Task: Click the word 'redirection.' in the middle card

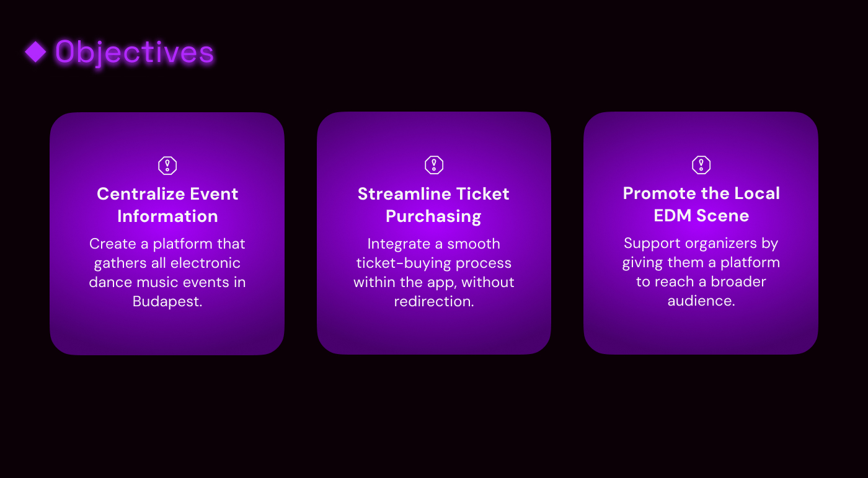Action: 434,301
